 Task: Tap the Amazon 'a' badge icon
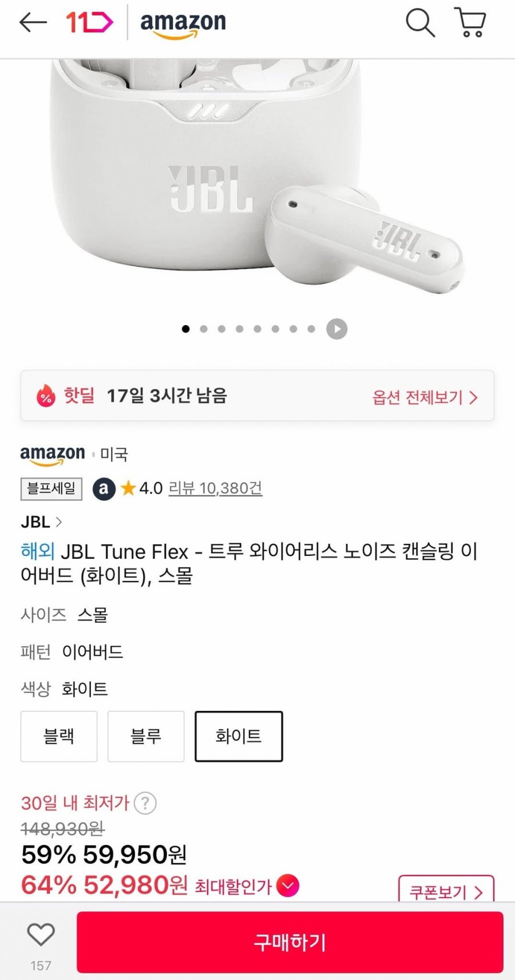(x=104, y=489)
